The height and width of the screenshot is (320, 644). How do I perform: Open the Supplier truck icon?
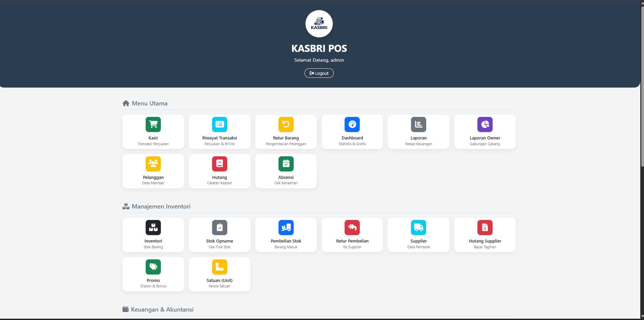[418, 228]
